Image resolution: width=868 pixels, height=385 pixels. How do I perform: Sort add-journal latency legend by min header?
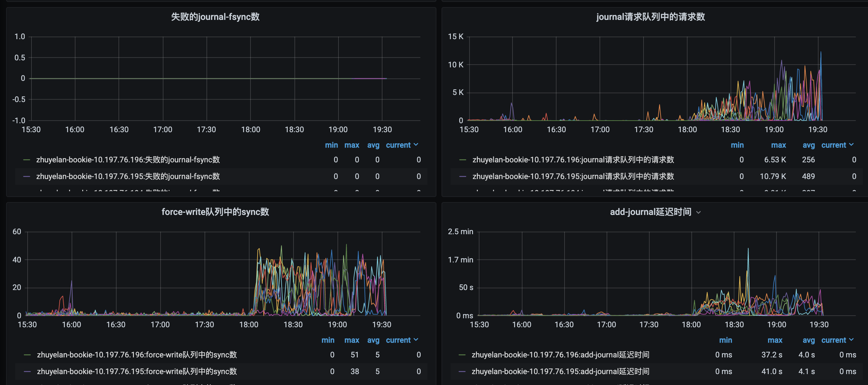[x=725, y=340]
